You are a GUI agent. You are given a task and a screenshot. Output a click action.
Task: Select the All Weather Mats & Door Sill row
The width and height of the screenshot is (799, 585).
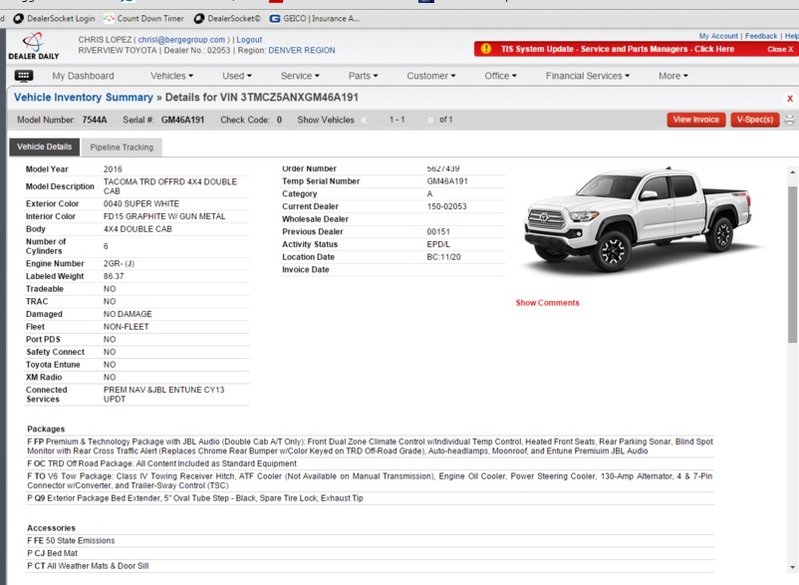(370, 566)
